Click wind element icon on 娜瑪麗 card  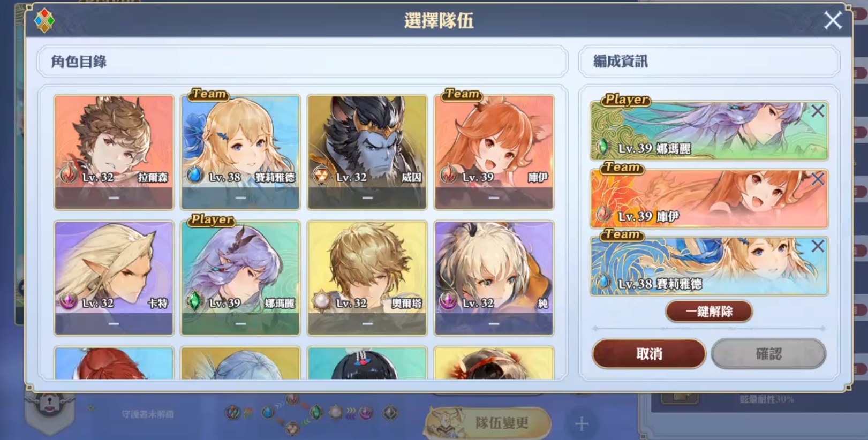click(195, 301)
